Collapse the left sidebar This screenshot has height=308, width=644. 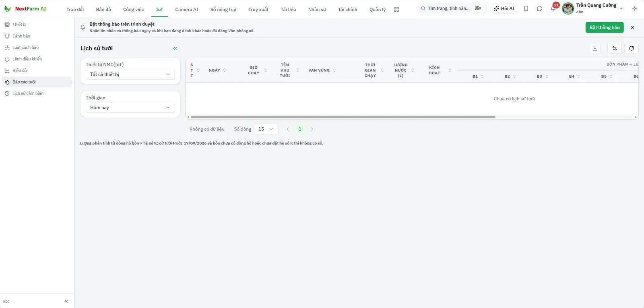[x=66, y=301]
